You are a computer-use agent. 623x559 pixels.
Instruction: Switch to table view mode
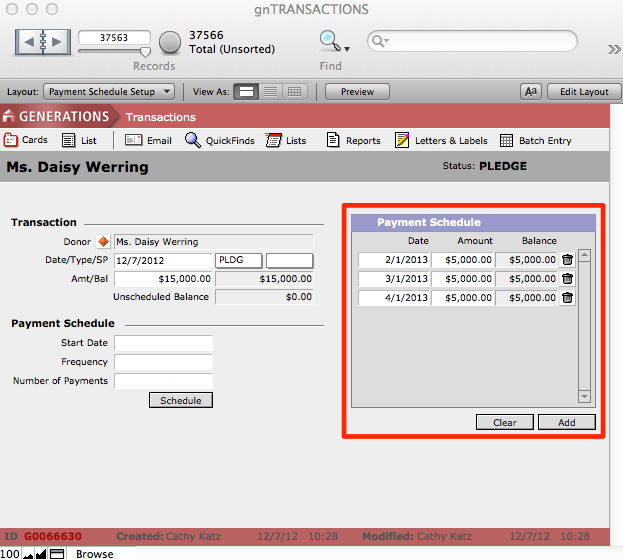(x=294, y=91)
